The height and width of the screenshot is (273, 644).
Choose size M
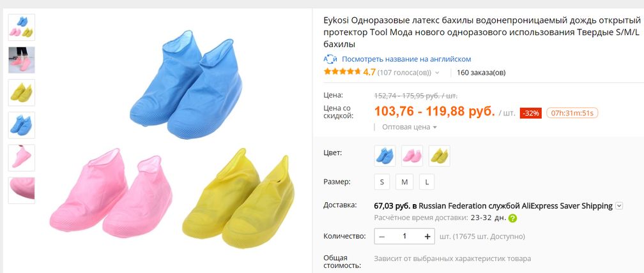coord(404,182)
